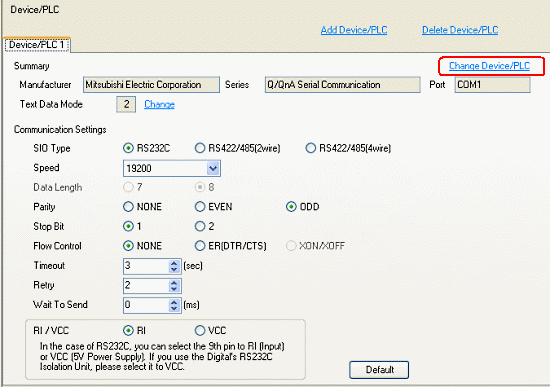This screenshot has height=388, width=551.
Task: Click the Device/PLC title text
Action: [x=35, y=9]
